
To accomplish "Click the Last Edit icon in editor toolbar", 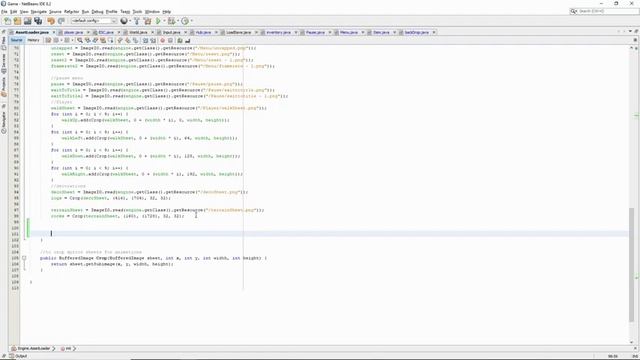I will (48, 40).
